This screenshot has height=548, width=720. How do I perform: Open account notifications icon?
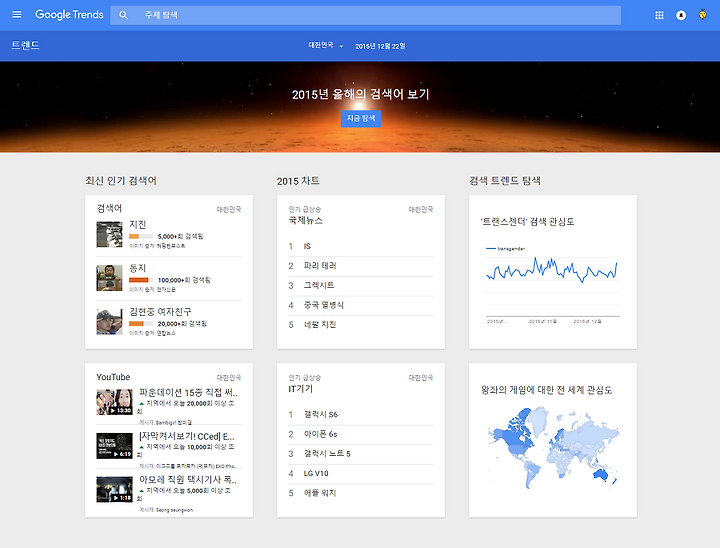coord(681,15)
